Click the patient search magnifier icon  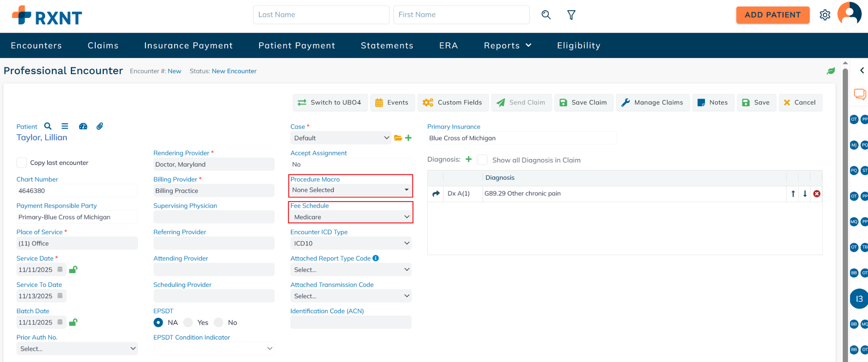point(48,126)
